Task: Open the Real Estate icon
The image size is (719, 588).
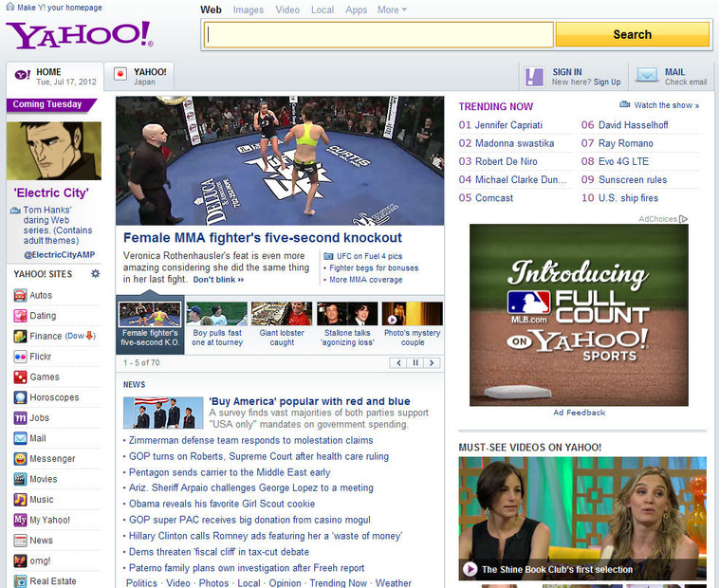Action: click(20, 581)
